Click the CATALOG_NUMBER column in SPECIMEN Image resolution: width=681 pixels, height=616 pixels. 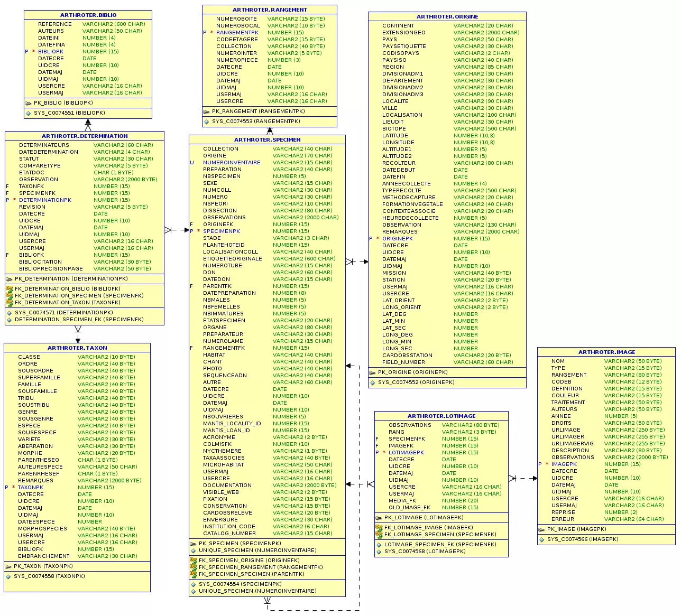[x=229, y=534]
